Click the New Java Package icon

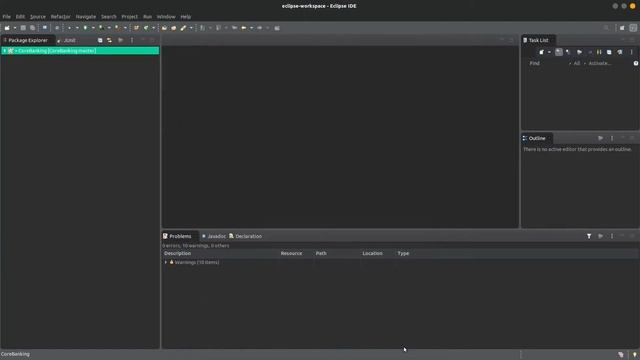[136, 28]
